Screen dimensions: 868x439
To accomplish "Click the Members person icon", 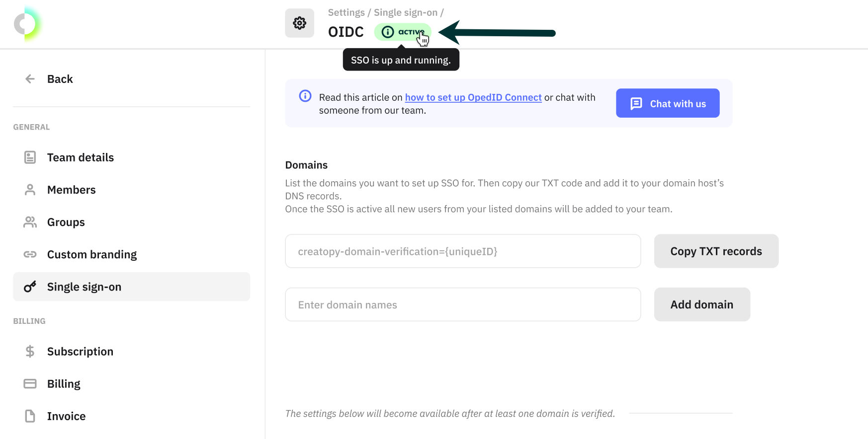I will [x=30, y=190].
